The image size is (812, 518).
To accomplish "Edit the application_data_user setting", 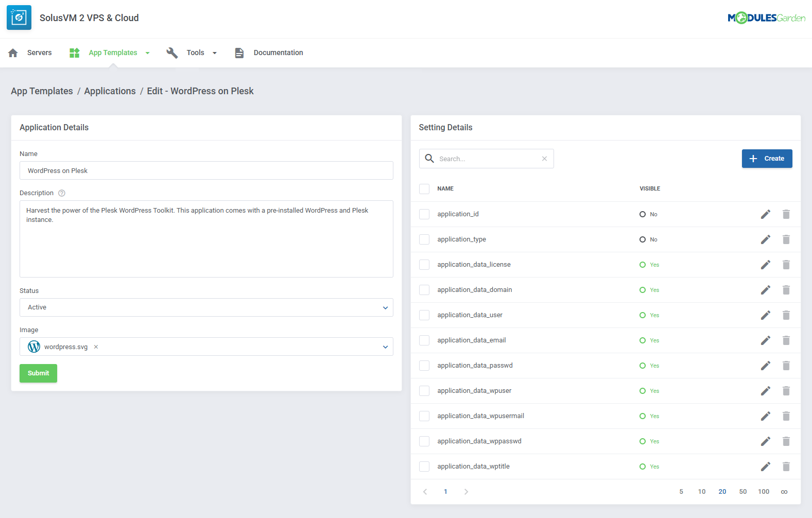I will (766, 315).
